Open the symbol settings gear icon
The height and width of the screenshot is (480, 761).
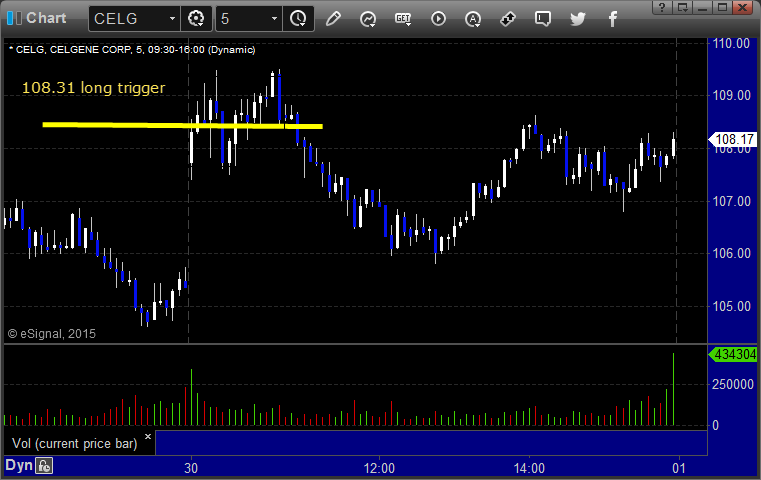tap(196, 19)
